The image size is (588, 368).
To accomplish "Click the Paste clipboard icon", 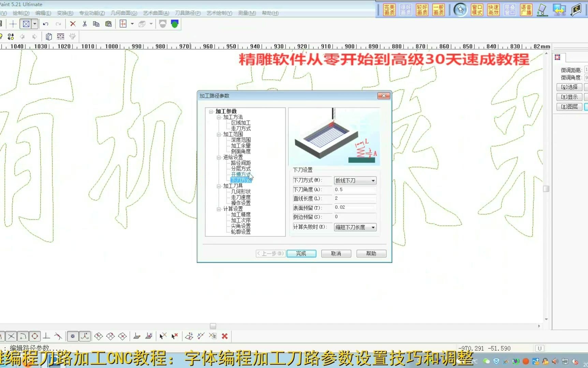I will click(108, 24).
